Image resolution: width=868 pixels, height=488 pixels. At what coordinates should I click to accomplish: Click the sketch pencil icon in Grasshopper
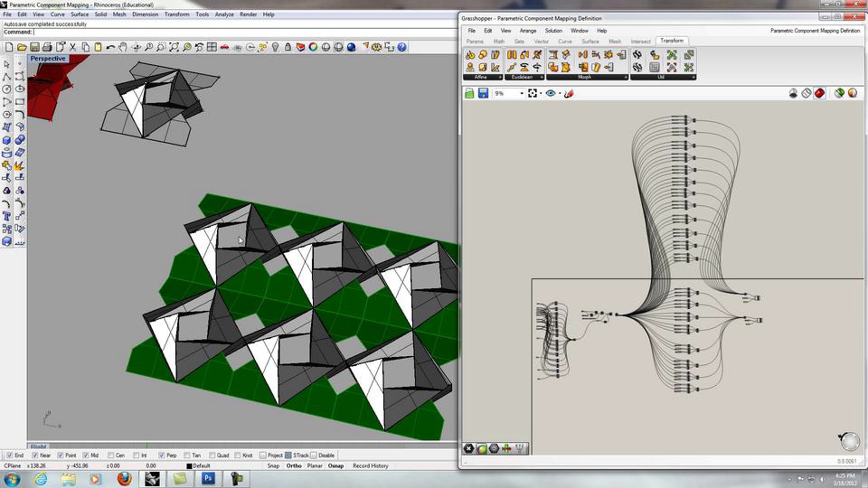(569, 94)
